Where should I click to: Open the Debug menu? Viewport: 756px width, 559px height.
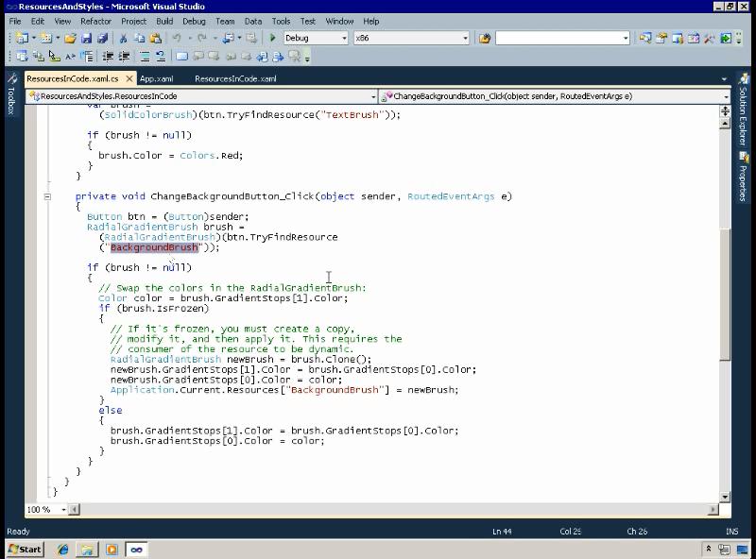click(194, 21)
